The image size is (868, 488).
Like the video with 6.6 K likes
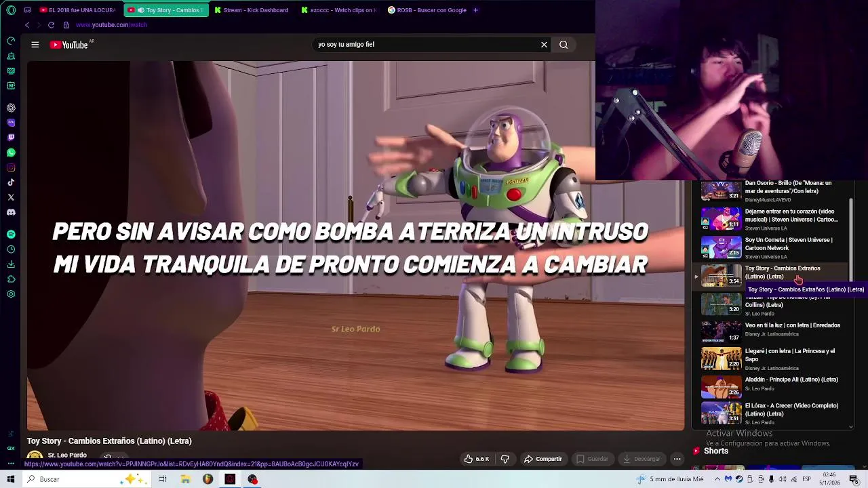point(477,459)
